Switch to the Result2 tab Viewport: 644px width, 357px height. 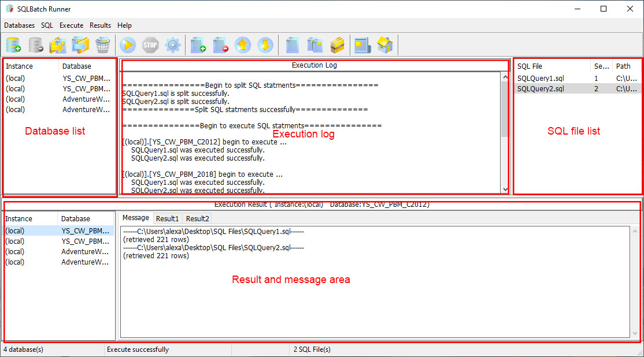pyautogui.click(x=198, y=219)
